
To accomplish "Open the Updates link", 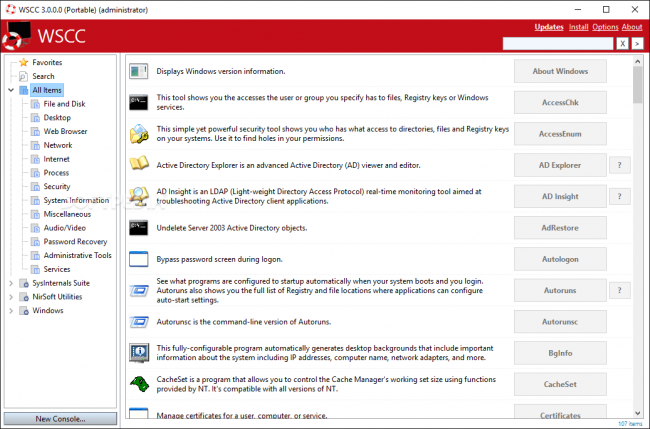I will 549,27.
